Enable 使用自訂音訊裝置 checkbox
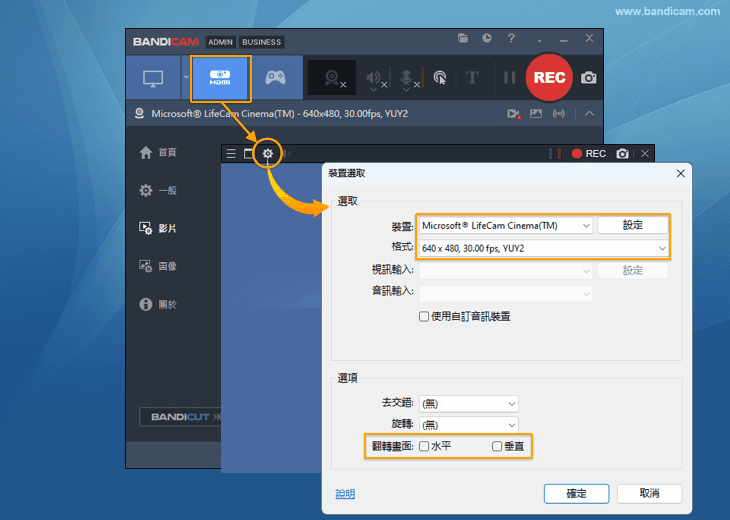The height and width of the screenshot is (520, 730). (x=424, y=317)
